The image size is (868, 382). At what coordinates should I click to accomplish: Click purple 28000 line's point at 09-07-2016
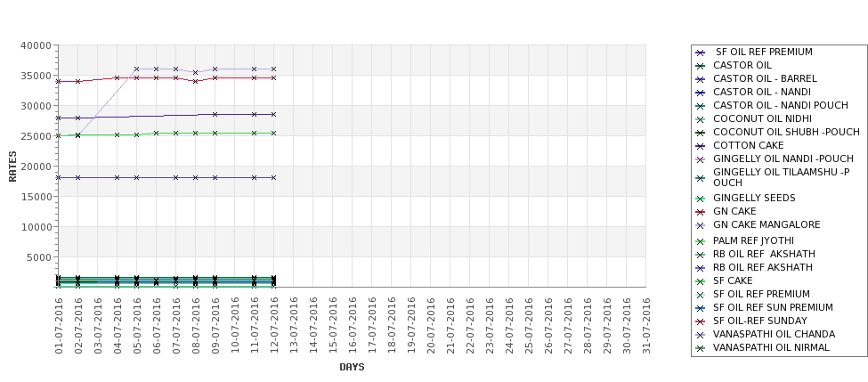pos(215,115)
